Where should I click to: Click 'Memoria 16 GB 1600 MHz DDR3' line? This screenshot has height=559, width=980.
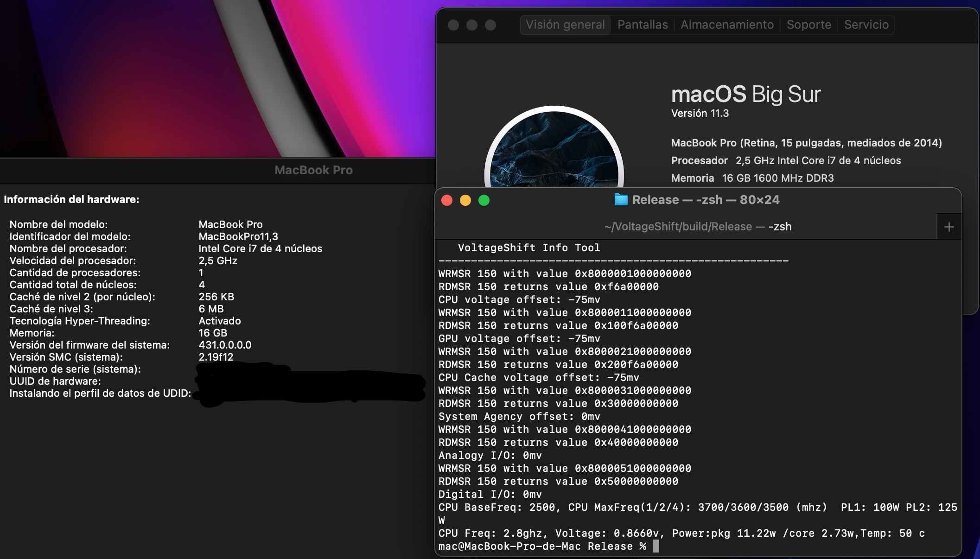point(752,178)
